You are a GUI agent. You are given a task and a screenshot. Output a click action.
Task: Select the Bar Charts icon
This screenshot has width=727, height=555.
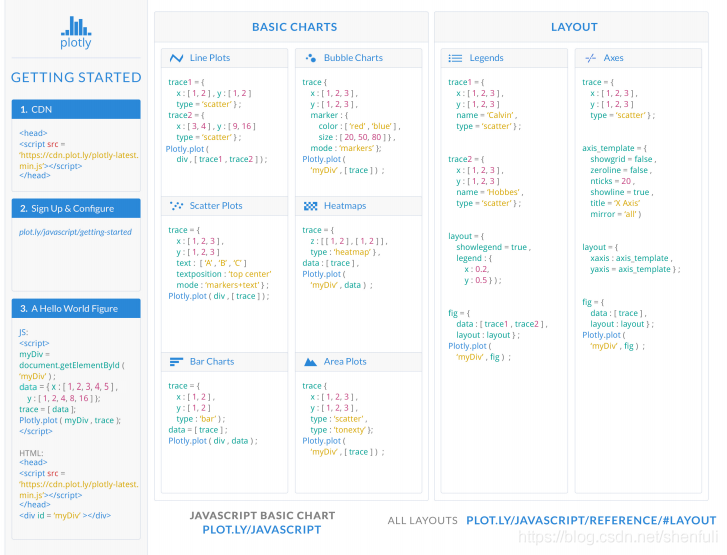176,362
